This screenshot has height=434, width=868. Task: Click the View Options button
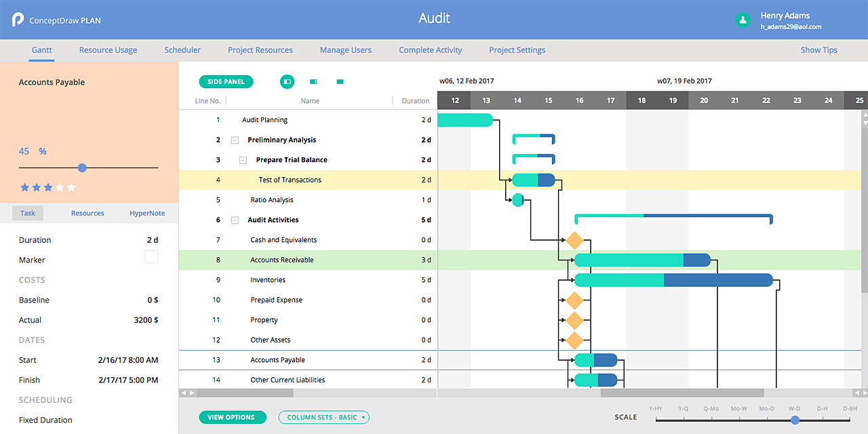click(x=231, y=418)
